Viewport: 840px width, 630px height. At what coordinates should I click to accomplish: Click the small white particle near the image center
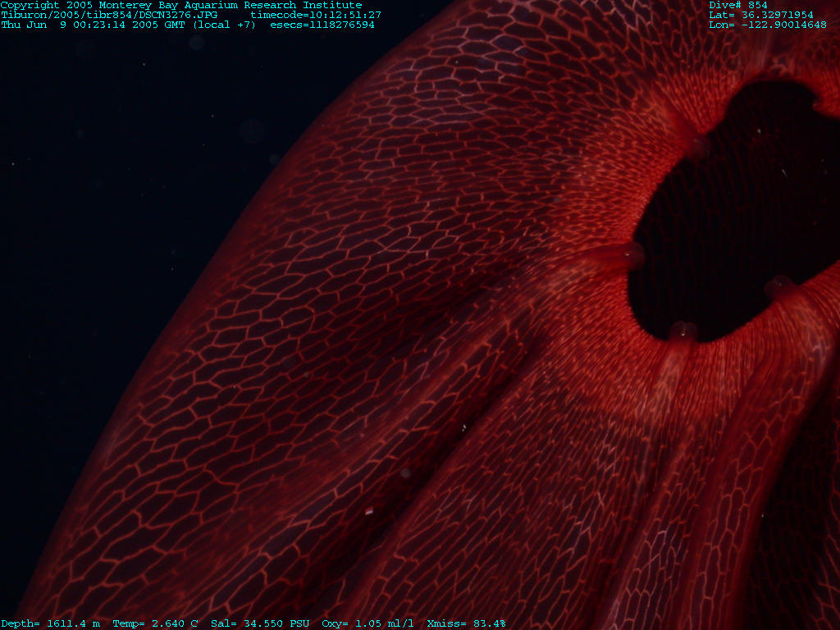coord(463,427)
